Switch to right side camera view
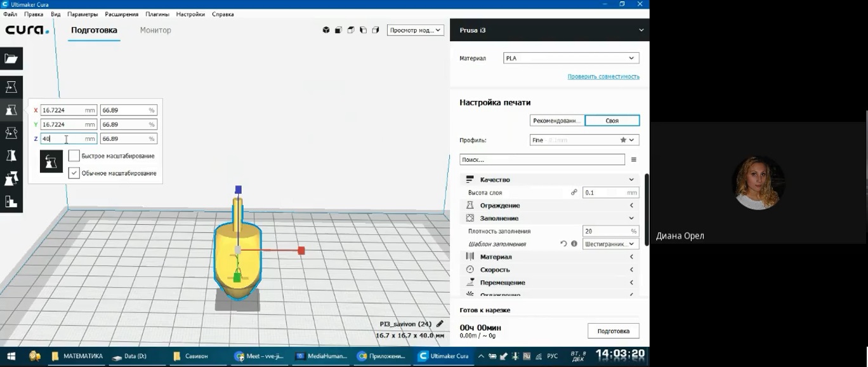This screenshot has height=367, width=868. tap(375, 30)
